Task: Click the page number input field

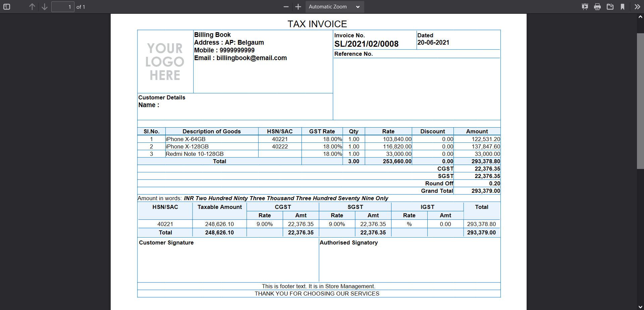Action: tap(63, 7)
